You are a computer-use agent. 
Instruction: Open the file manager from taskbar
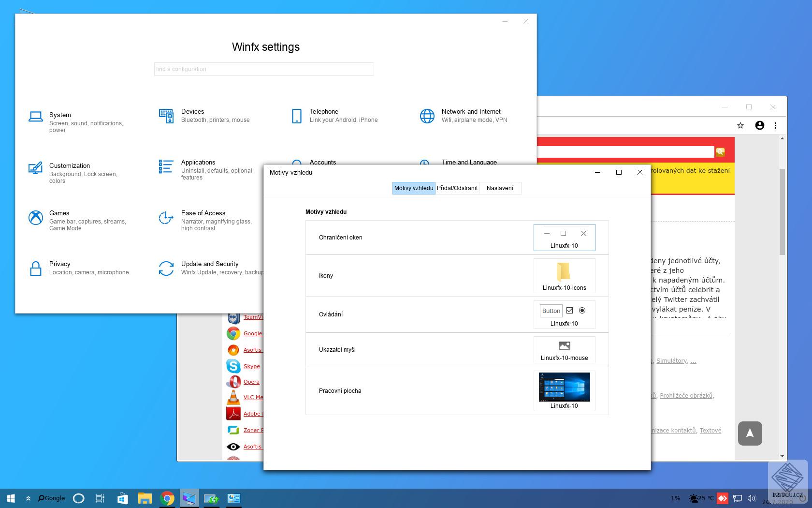[145, 498]
